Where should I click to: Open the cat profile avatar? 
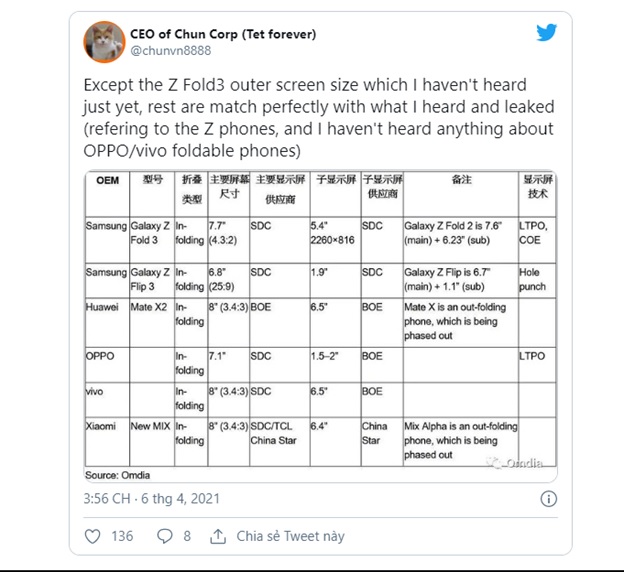tap(104, 42)
